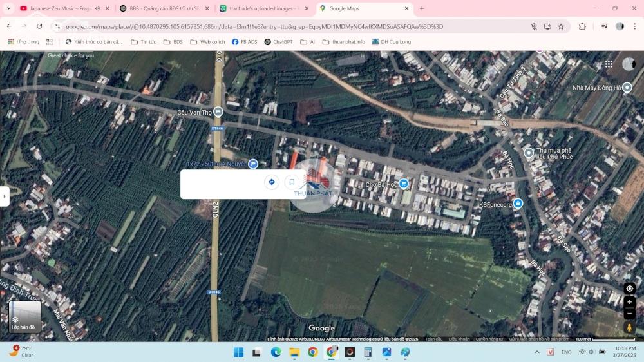Close the BDS Quảng cáo tab
Screen dimensions: 644x362
(207, 8)
